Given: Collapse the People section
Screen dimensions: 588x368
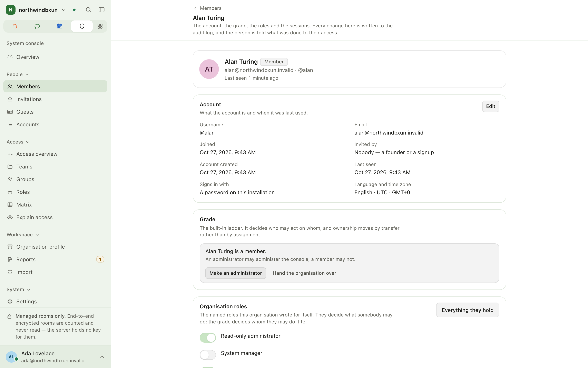Looking at the screenshot, I should [18, 74].
